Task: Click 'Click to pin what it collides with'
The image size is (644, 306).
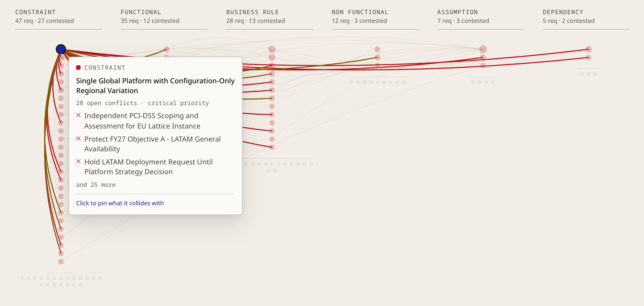Action: tap(120, 203)
